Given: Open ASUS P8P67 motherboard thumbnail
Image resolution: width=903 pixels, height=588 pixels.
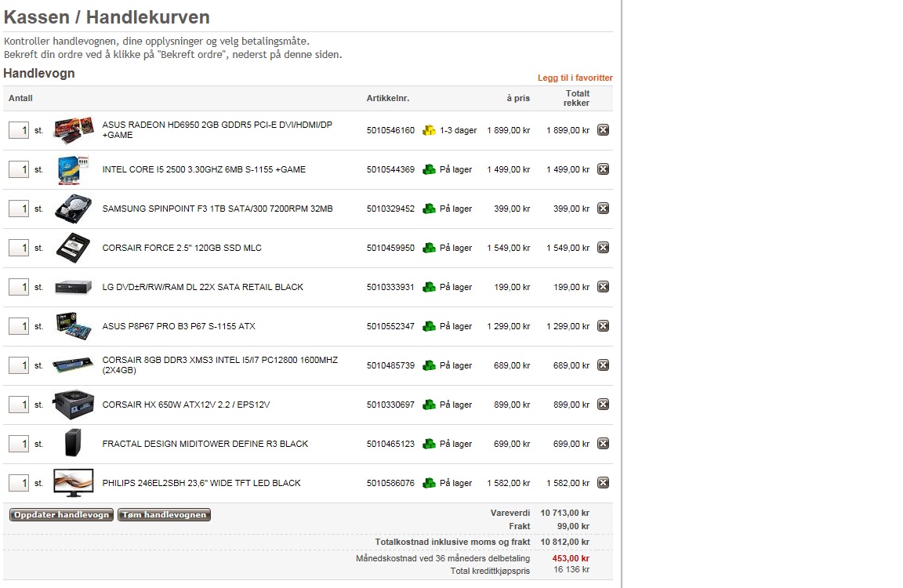Looking at the screenshot, I should point(73,326).
